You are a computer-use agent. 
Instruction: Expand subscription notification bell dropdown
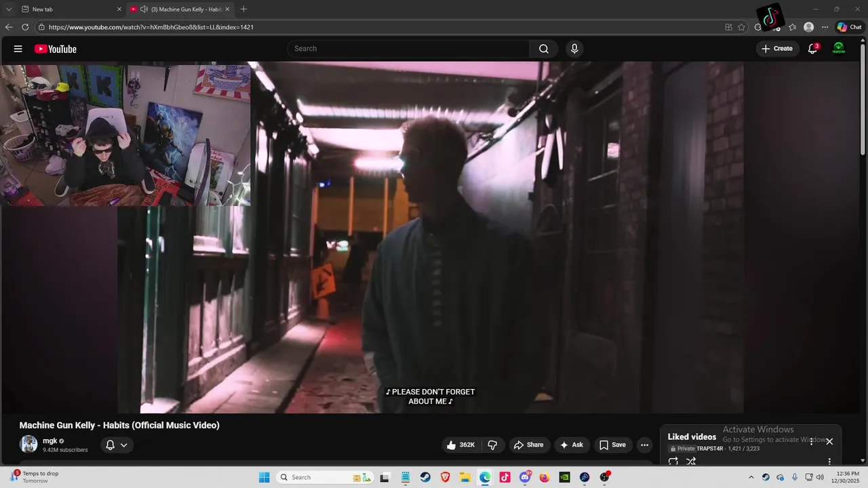[117, 445]
